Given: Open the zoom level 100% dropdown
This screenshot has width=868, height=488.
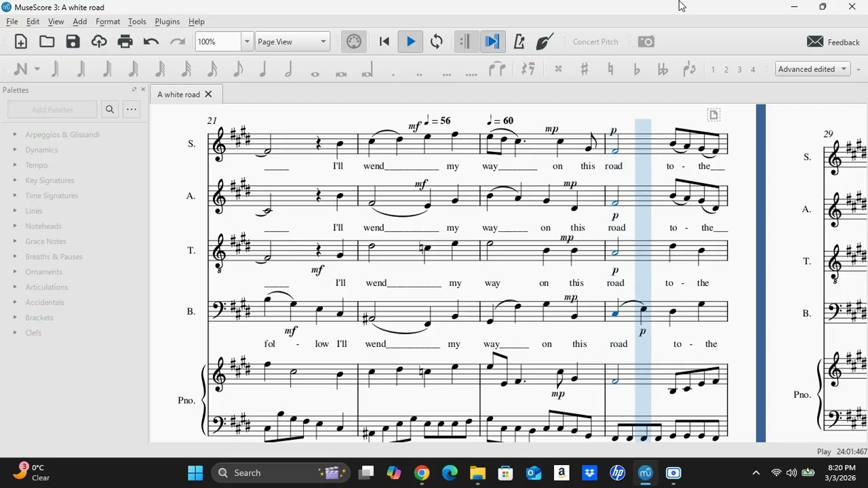Looking at the screenshot, I should coord(247,42).
